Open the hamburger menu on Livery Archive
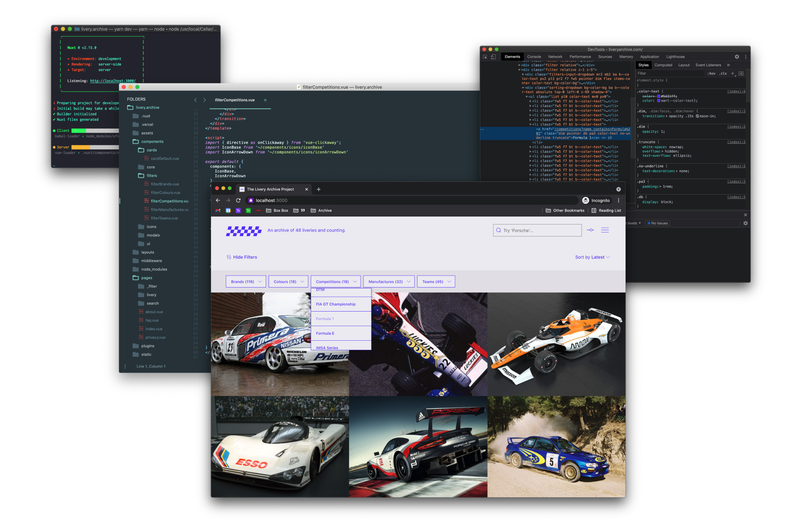 tap(605, 230)
